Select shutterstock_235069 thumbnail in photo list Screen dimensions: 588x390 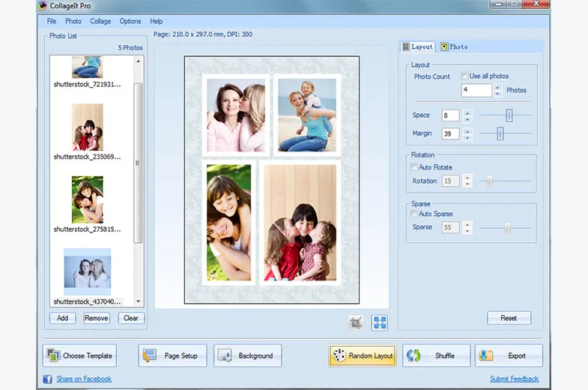pyautogui.click(x=88, y=127)
